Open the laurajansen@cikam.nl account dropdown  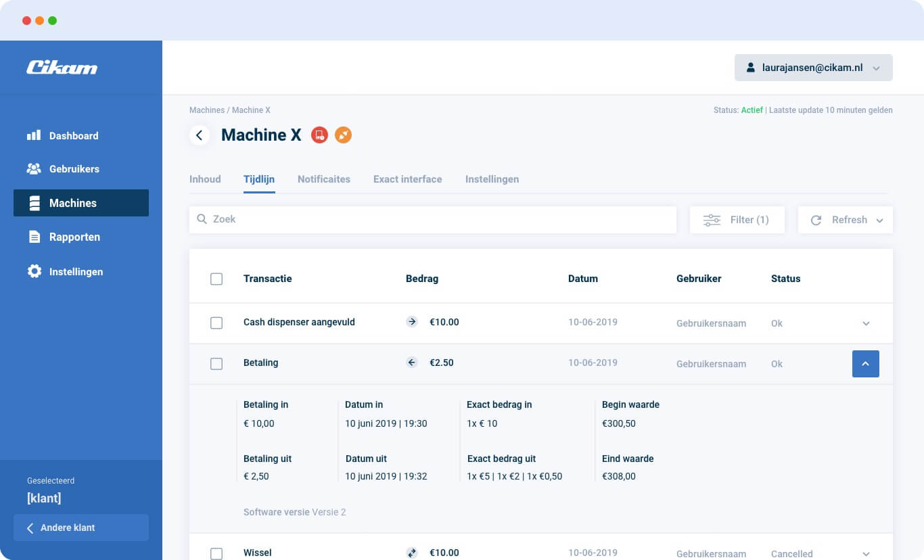(813, 68)
